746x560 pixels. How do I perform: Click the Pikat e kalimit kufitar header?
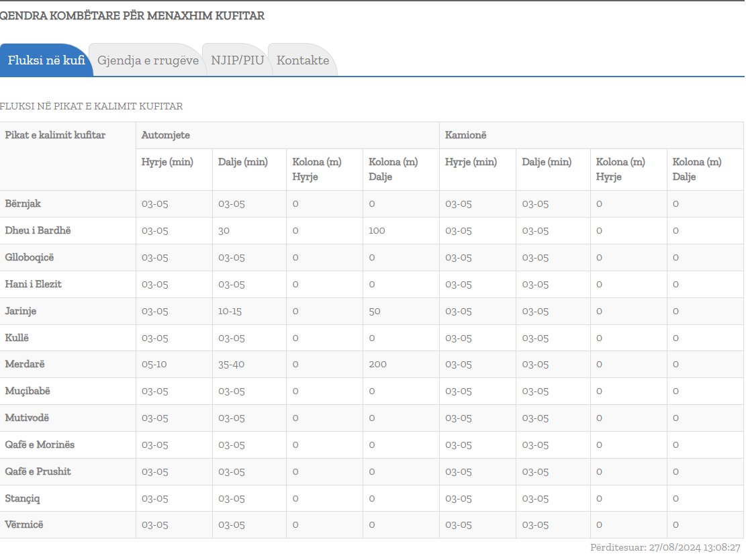coord(55,135)
